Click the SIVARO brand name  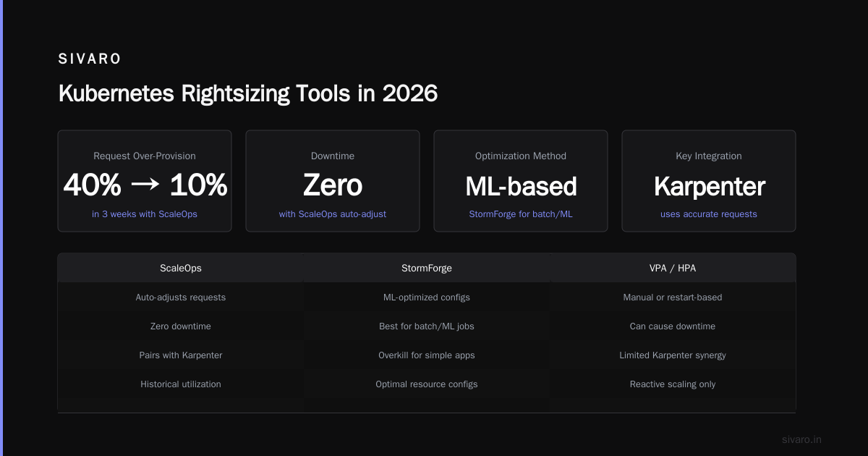point(90,59)
